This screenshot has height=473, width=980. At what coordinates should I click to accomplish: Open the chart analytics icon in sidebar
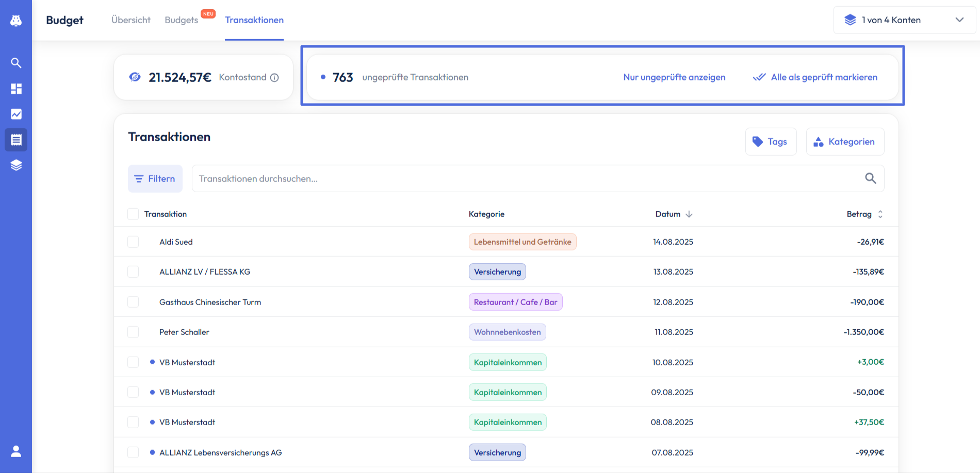pos(16,114)
